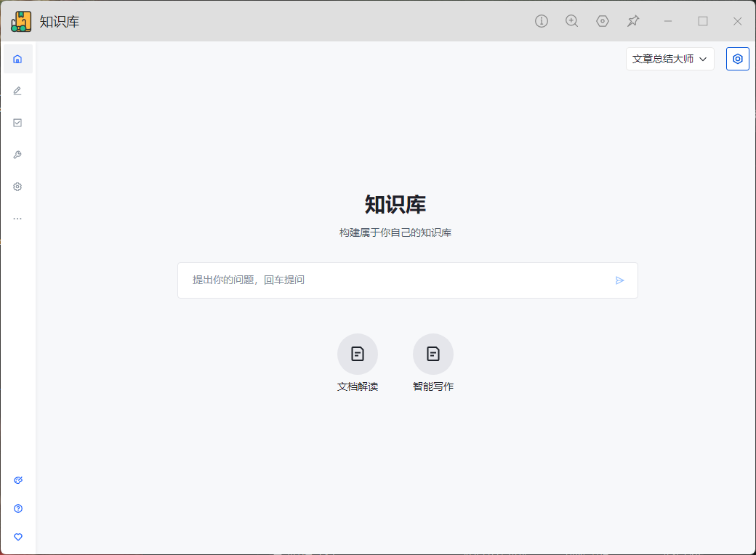756x555 pixels.
Task: Focus the 提出你的问题 input field
Action: pos(408,280)
